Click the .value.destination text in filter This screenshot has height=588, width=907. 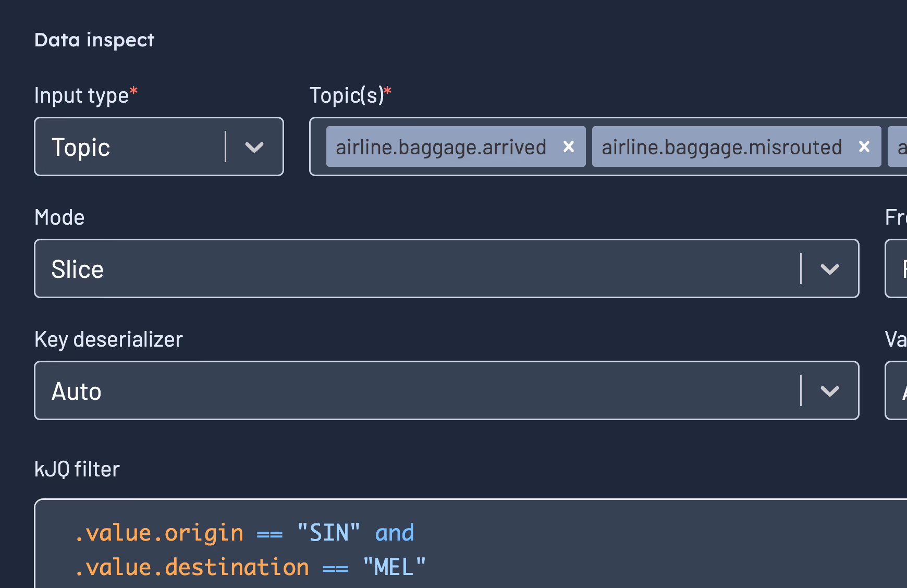point(192,567)
